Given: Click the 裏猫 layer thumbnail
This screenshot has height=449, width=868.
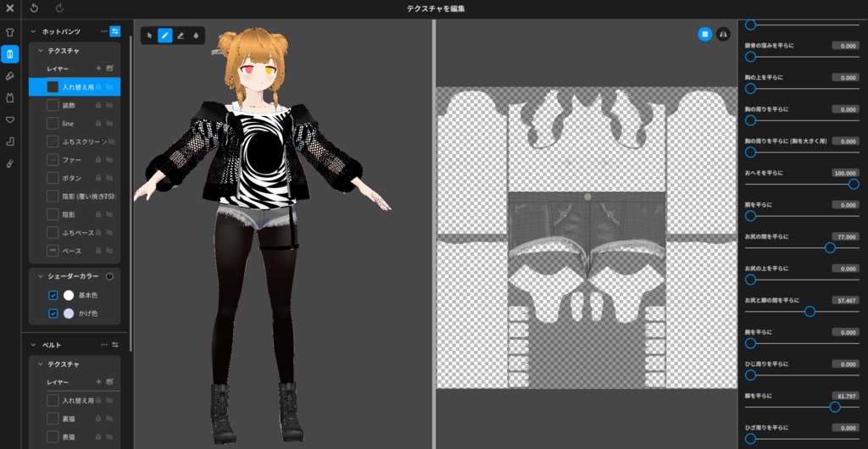Looking at the screenshot, I should (x=53, y=419).
